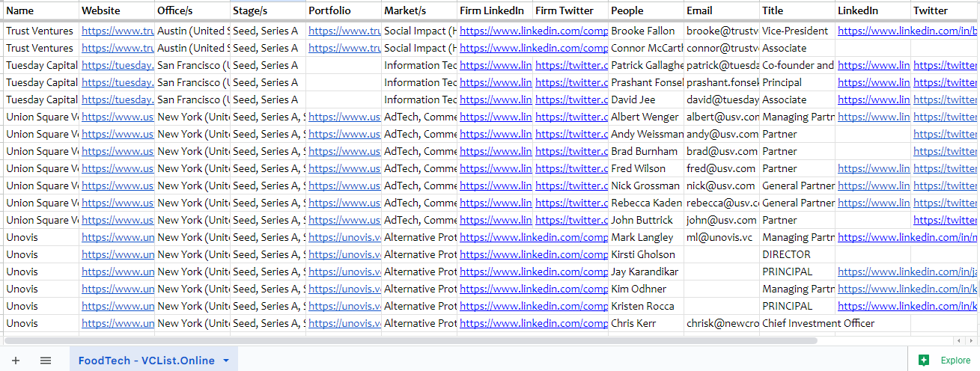Select the Stage/s column header cell

[x=268, y=10]
